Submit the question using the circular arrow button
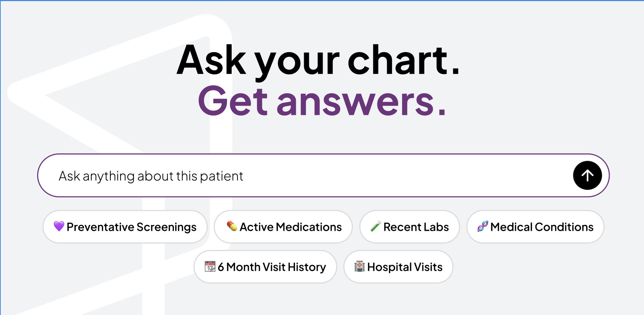 pos(587,175)
